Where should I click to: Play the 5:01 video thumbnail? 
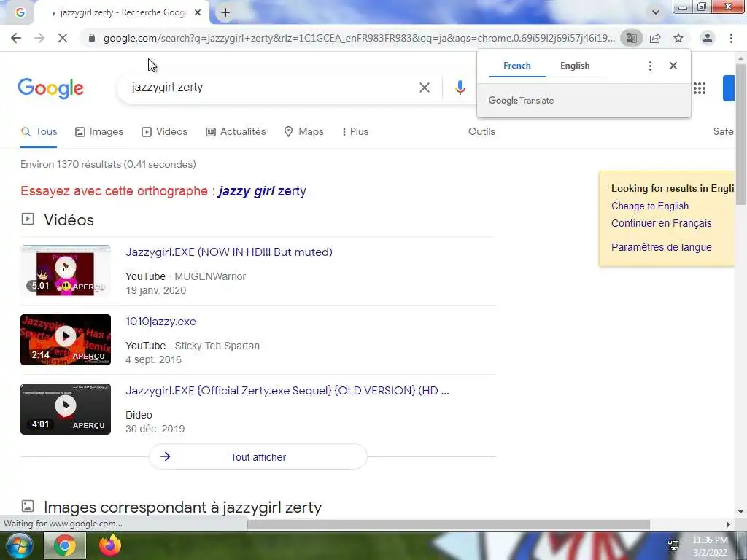pyautogui.click(x=66, y=271)
